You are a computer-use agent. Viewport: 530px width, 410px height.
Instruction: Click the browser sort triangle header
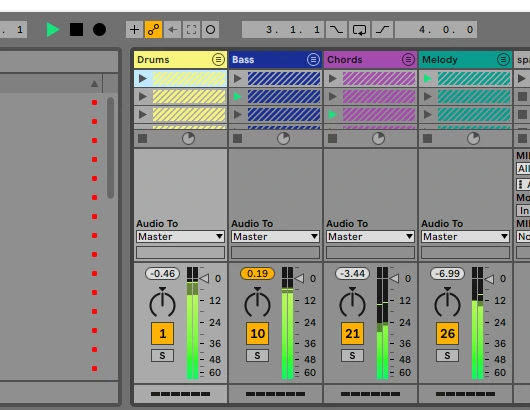(95, 83)
